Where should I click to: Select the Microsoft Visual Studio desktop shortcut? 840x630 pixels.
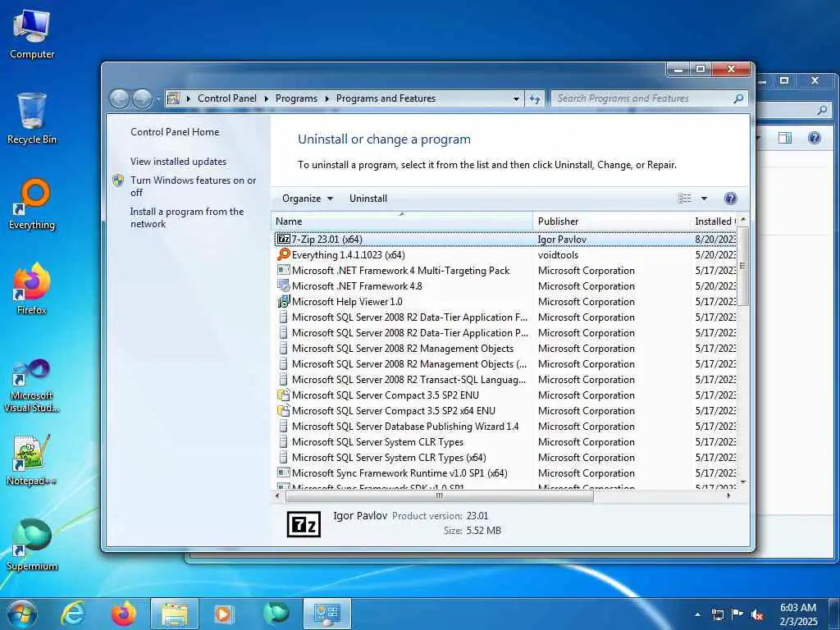[x=32, y=386]
